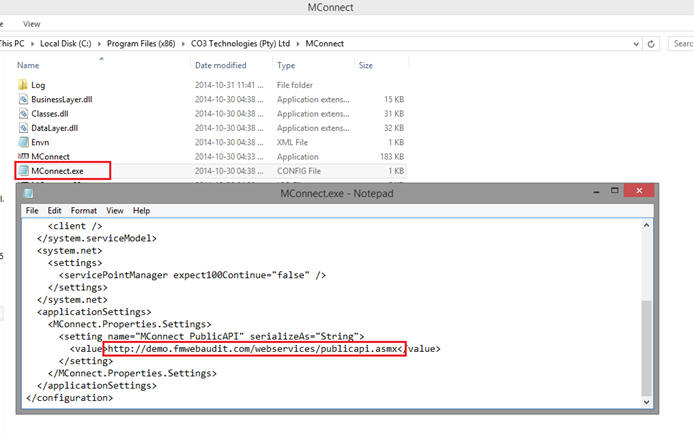
Task: Go to Local Disk (C:) breadcrumb
Action: tap(66, 43)
